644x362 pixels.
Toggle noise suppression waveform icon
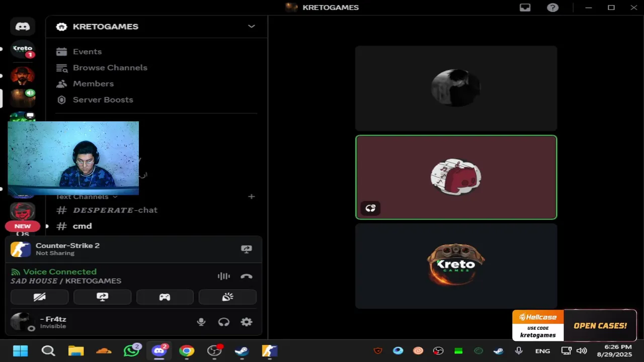tap(223, 276)
